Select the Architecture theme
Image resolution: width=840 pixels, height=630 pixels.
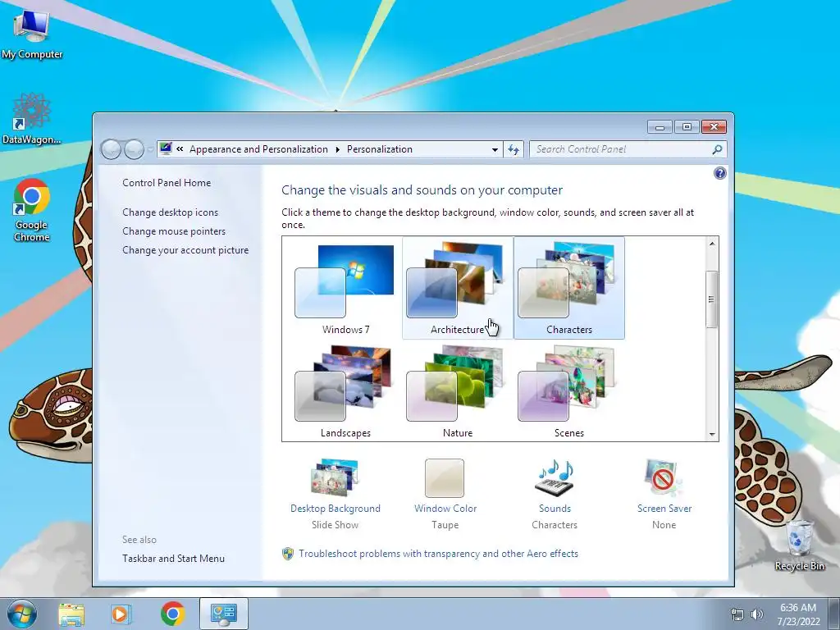pos(458,289)
